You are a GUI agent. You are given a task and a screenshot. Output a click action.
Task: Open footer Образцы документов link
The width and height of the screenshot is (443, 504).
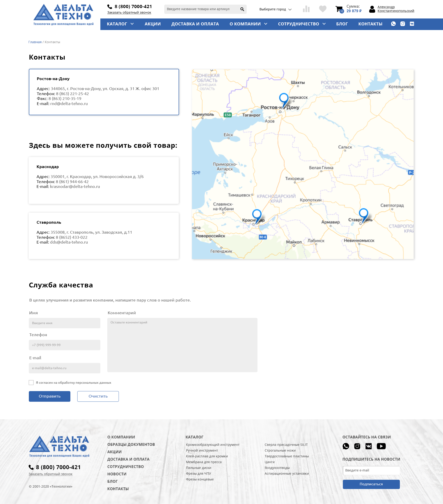pyautogui.click(x=131, y=444)
